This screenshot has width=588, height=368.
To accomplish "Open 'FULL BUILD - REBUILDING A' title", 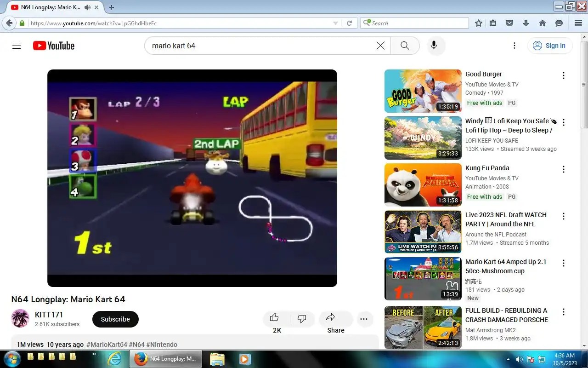I will (x=506, y=310).
